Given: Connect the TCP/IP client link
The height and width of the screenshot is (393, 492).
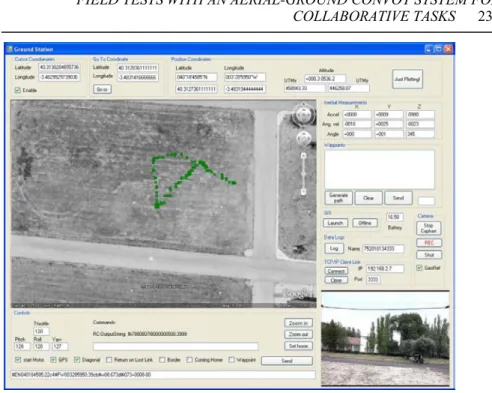Looking at the screenshot, I should (x=336, y=271).
